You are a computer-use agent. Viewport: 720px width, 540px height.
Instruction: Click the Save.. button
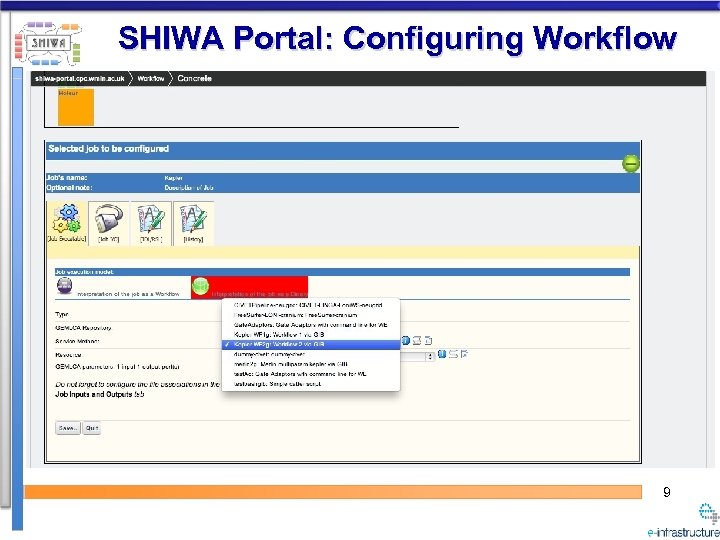68,428
